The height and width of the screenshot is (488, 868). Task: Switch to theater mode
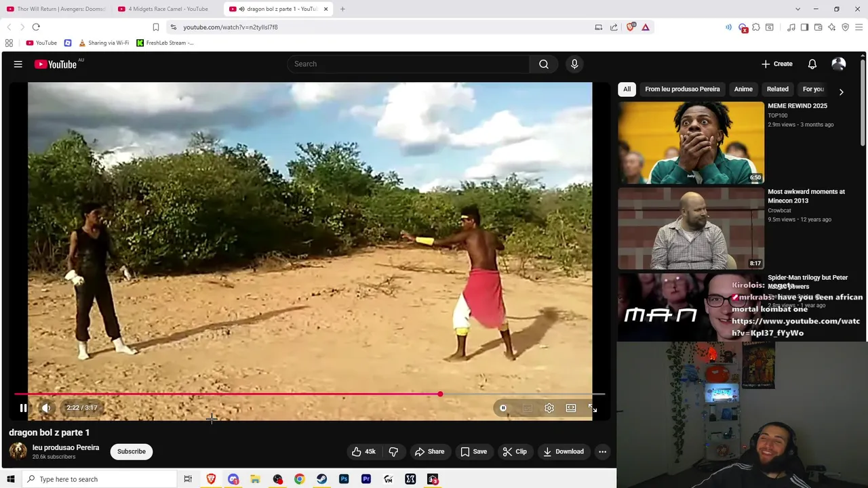(571, 408)
